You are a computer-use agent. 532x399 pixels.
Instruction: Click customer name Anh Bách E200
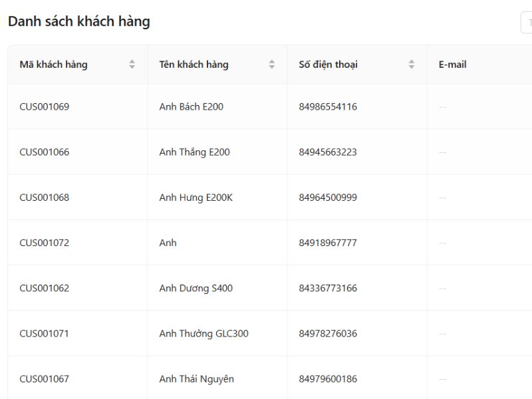click(192, 106)
